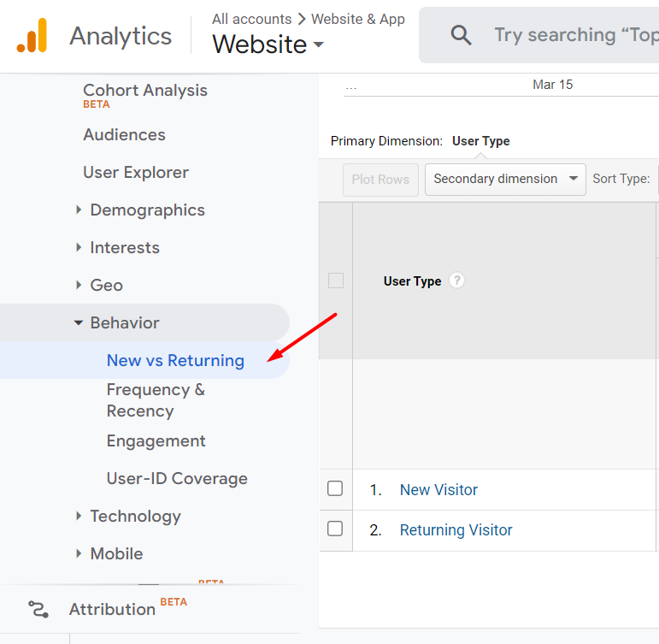Click the Sort Type label
Viewport: 659px width, 644px height.
pos(621,179)
